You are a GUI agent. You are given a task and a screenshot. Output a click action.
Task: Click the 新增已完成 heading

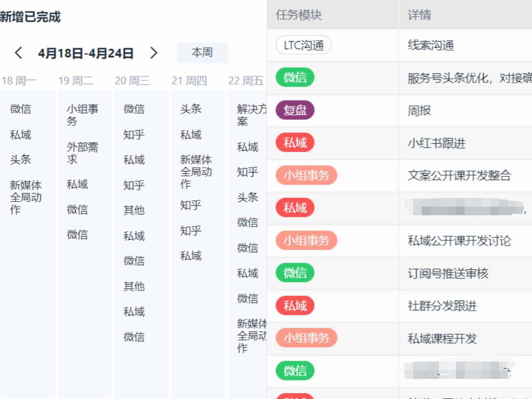point(30,17)
